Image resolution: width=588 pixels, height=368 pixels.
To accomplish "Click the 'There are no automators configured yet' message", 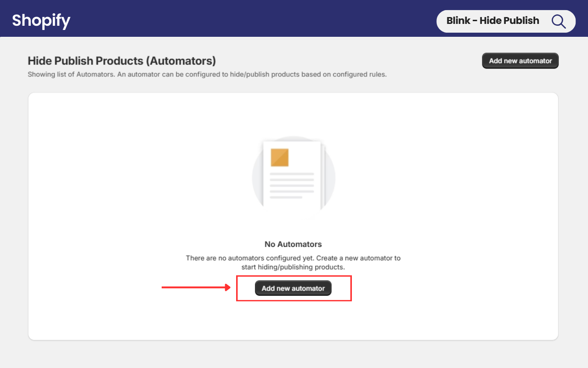I will click(x=293, y=258).
